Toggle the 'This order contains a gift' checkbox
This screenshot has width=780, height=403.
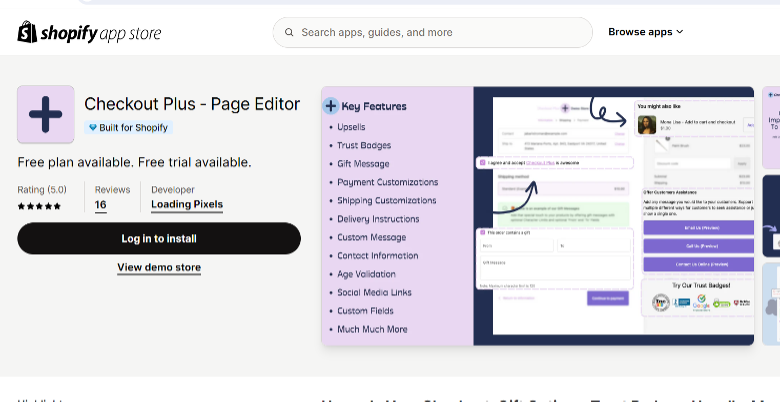point(482,232)
